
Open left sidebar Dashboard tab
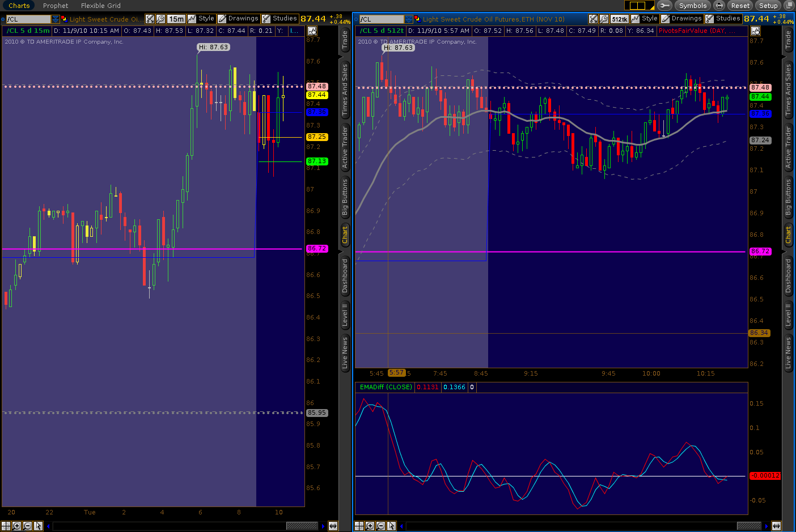pyautogui.click(x=345, y=275)
